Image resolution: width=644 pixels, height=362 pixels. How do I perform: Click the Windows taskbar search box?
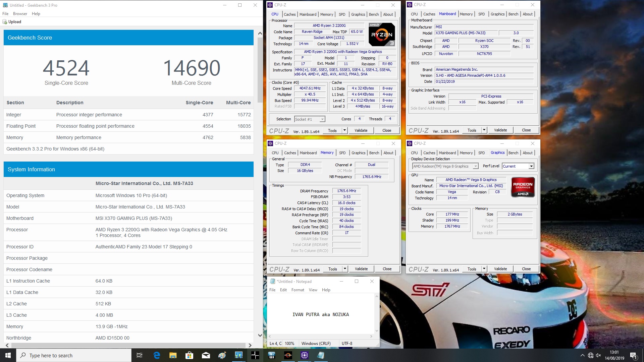click(74, 355)
